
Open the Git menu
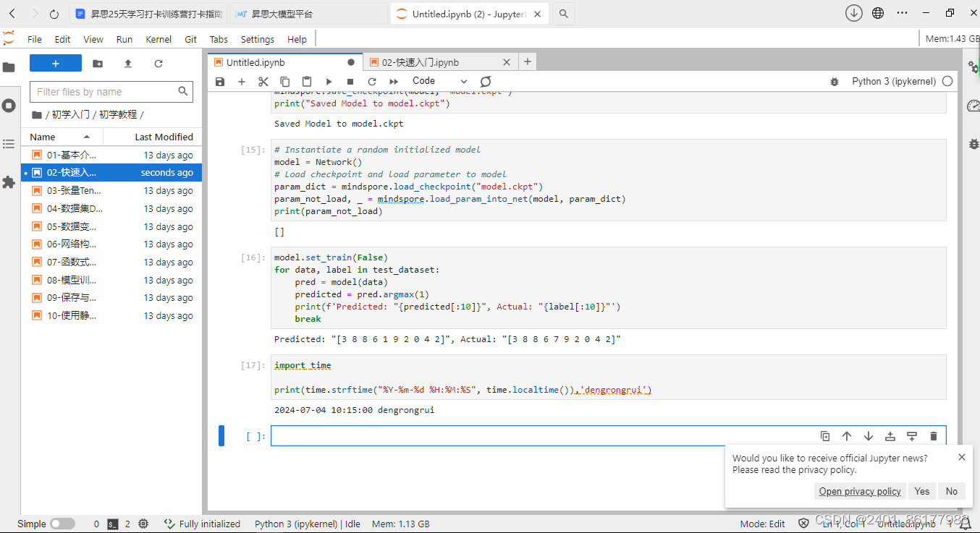pyautogui.click(x=191, y=39)
